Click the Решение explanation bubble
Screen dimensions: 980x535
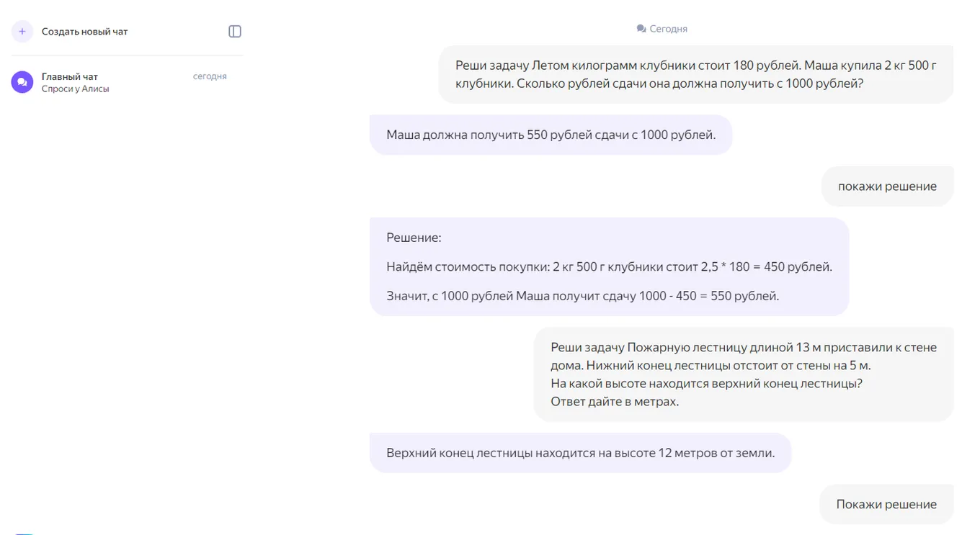(x=610, y=266)
